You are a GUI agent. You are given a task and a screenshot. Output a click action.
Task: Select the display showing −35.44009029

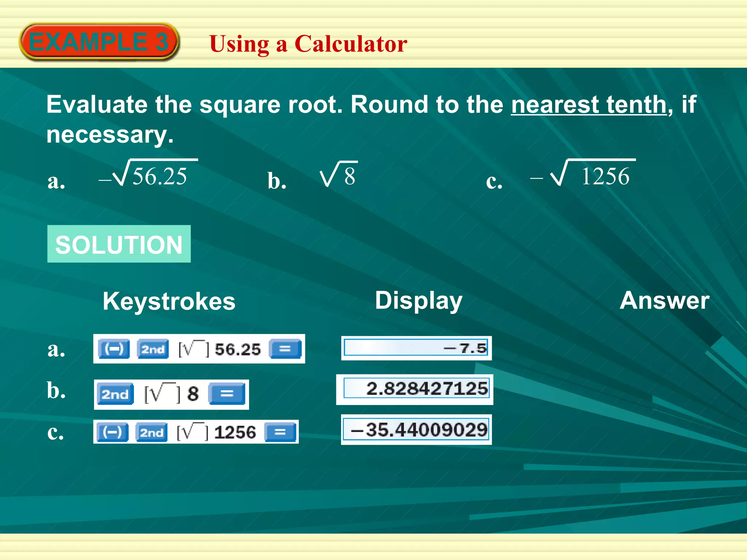coord(416,429)
